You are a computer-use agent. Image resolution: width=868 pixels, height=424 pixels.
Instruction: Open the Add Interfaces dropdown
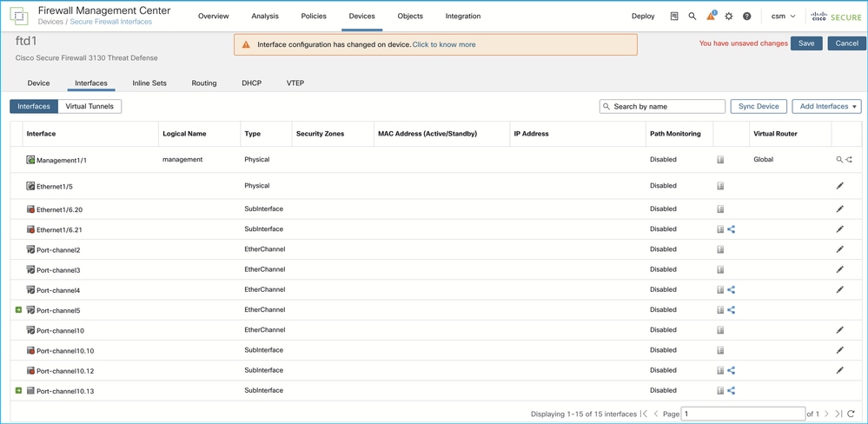[x=826, y=106]
